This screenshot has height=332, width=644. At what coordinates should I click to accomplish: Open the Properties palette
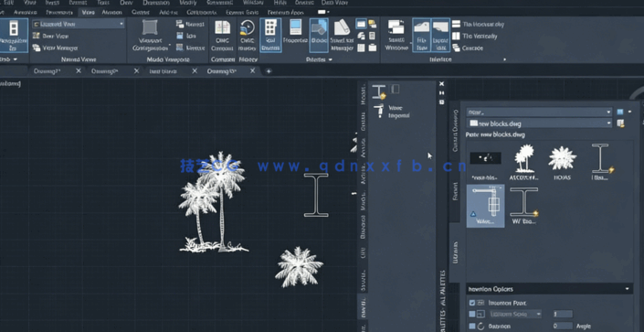(x=295, y=32)
